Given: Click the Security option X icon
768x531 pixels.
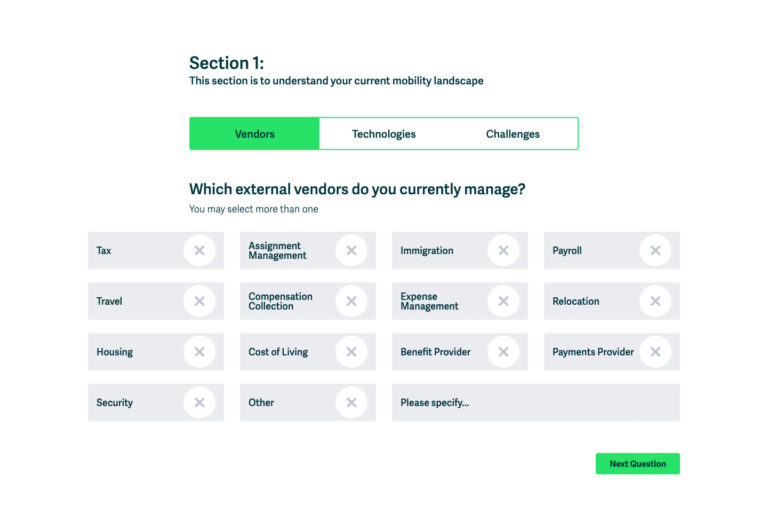Looking at the screenshot, I should [x=199, y=402].
